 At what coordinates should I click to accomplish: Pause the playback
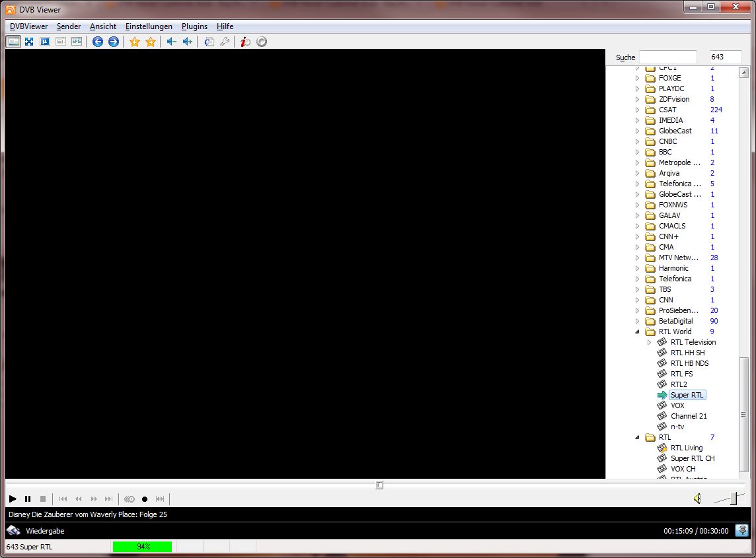coord(28,499)
